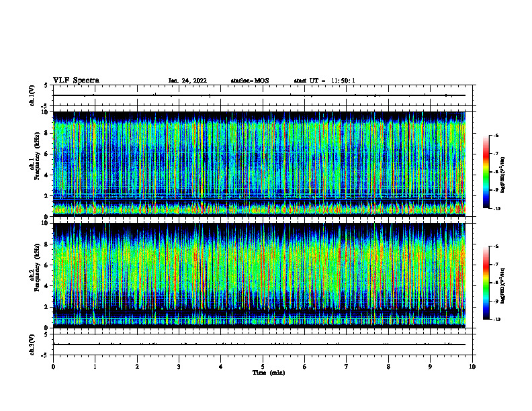Click time axis tick label "1"

click(x=95, y=367)
